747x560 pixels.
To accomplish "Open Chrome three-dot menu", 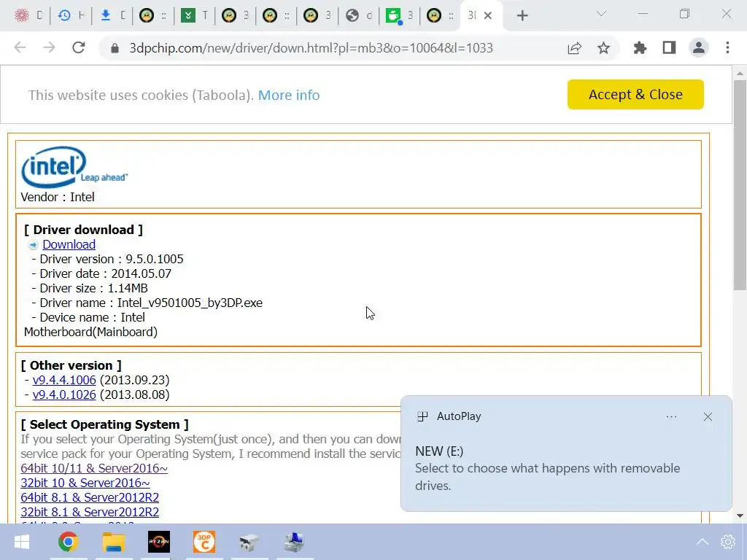I will (x=727, y=47).
